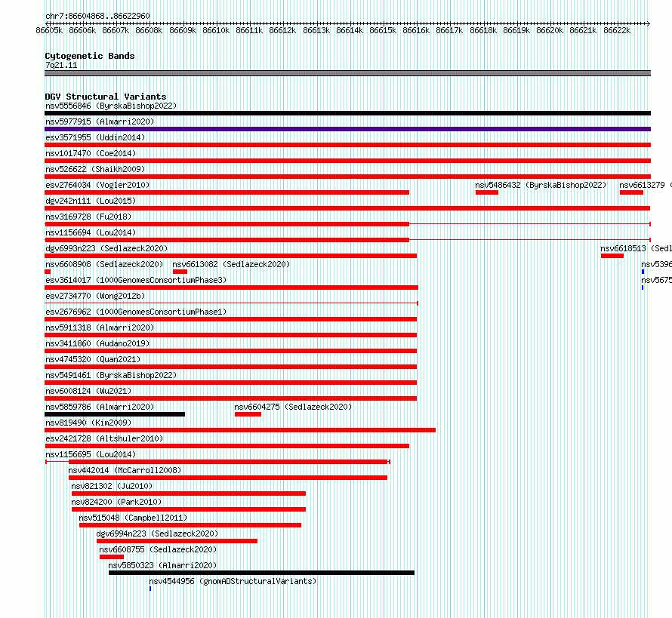Click the red bar under nsv6604275
The image size is (672, 618).
(x=248, y=414)
